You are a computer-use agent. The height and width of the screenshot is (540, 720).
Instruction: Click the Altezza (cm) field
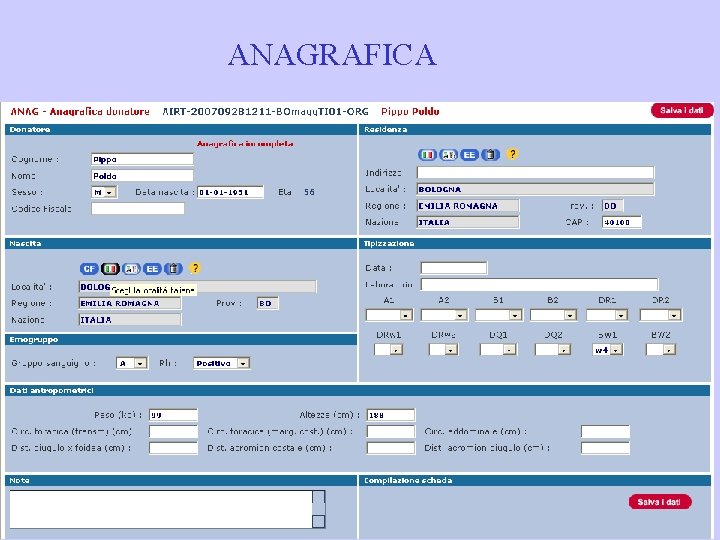click(x=391, y=415)
